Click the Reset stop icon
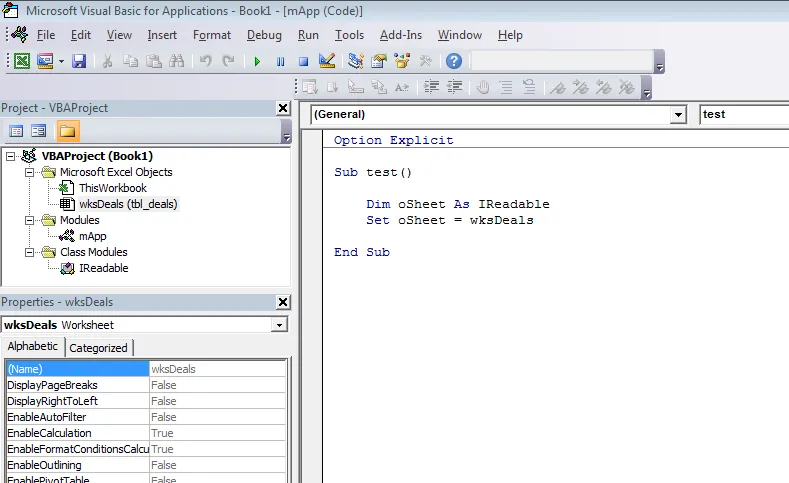 303,61
